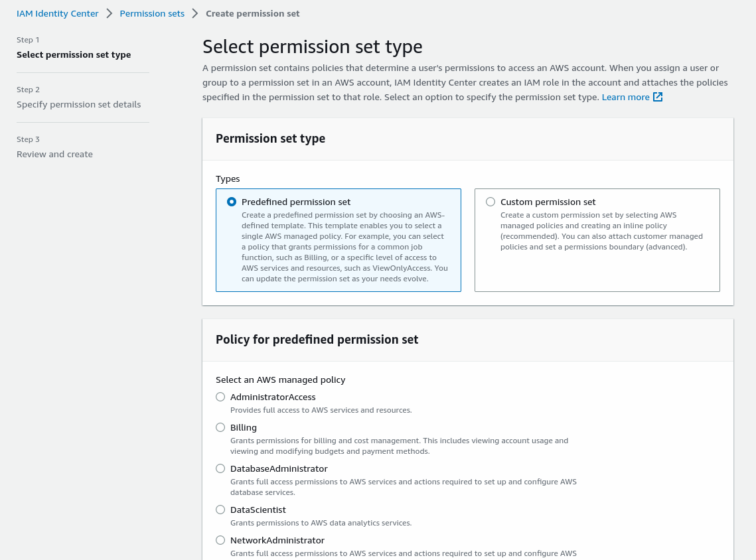Pick the Billing policy radio button
The width and height of the screenshot is (756, 560).
tap(220, 427)
